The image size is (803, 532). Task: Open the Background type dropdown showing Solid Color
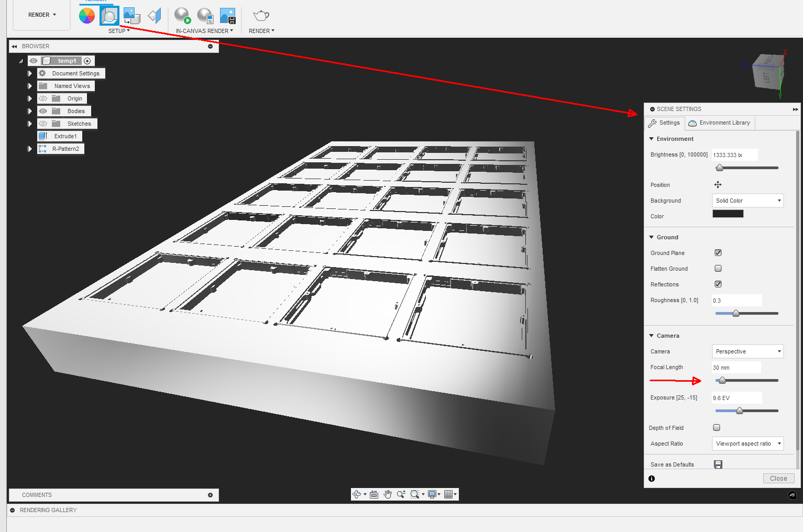747,200
